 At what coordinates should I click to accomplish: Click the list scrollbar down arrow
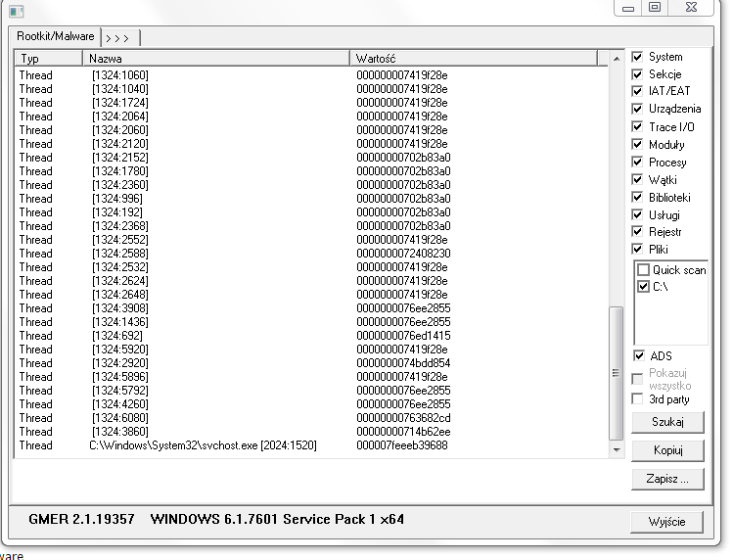click(616, 451)
